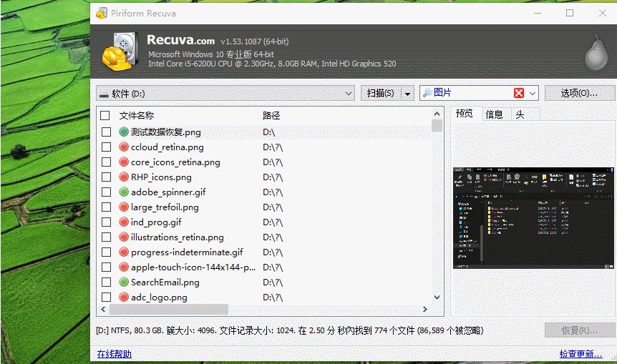
Task: Select the file name 测试数据恢复.png
Action: point(165,132)
